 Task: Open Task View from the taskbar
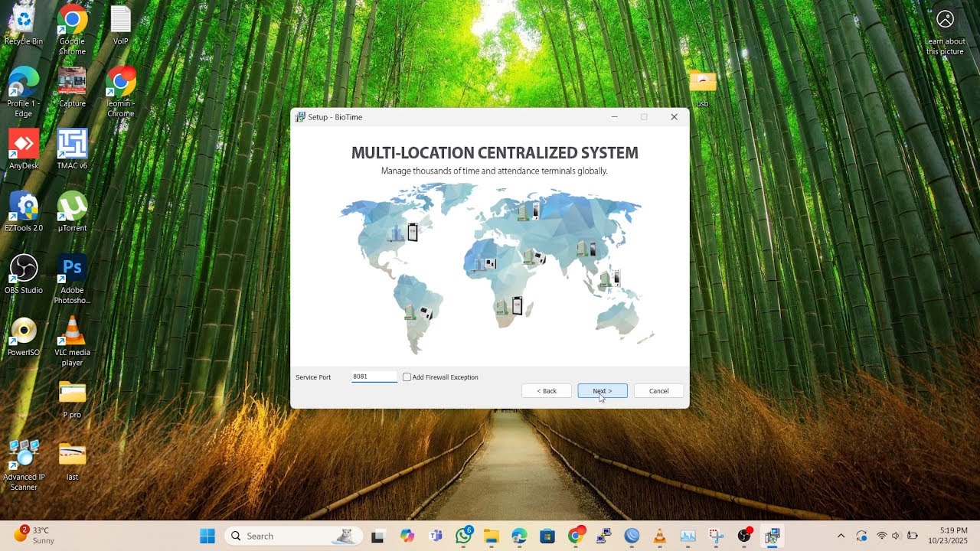pos(377,536)
